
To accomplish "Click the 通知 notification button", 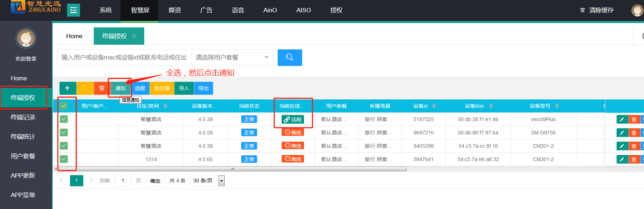I will click(120, 88).
